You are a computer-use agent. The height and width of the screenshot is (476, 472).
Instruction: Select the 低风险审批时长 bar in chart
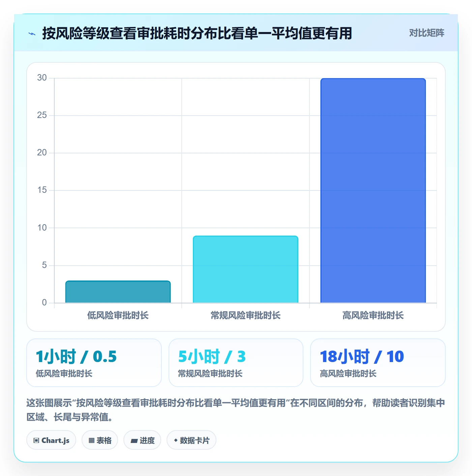tap(118, 292)
